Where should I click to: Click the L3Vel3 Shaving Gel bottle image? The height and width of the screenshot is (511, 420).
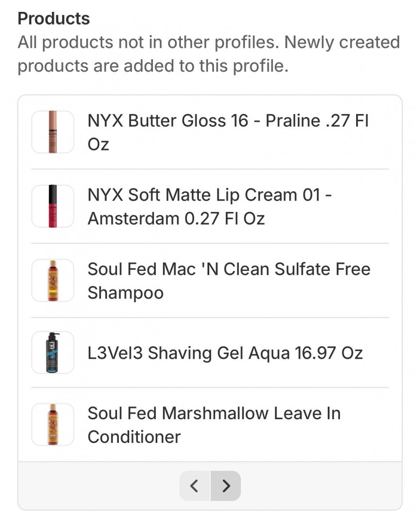click(x=53, y=353)
